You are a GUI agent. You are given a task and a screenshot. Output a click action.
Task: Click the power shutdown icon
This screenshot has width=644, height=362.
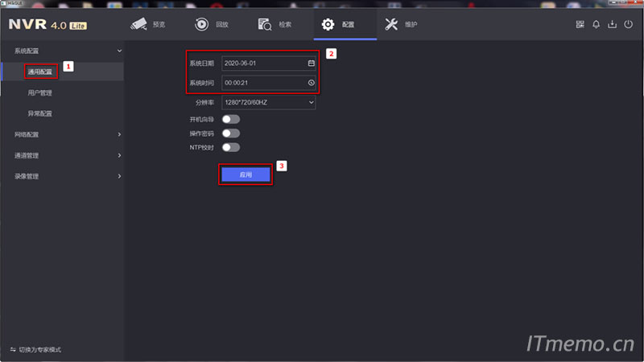tap(628, 24)
